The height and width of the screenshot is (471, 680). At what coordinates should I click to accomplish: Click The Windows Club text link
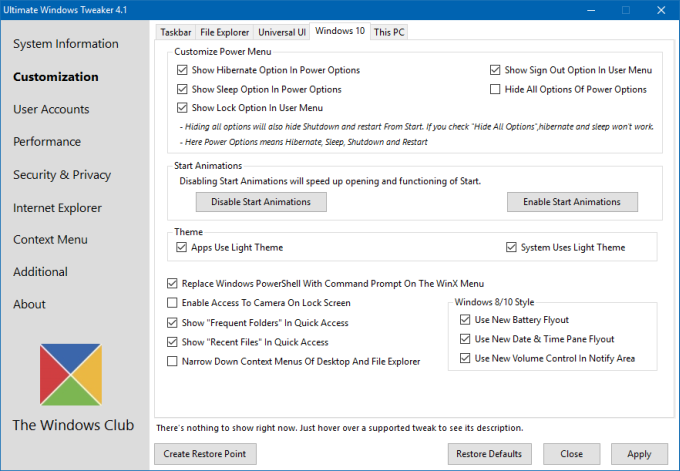[73, 425]
